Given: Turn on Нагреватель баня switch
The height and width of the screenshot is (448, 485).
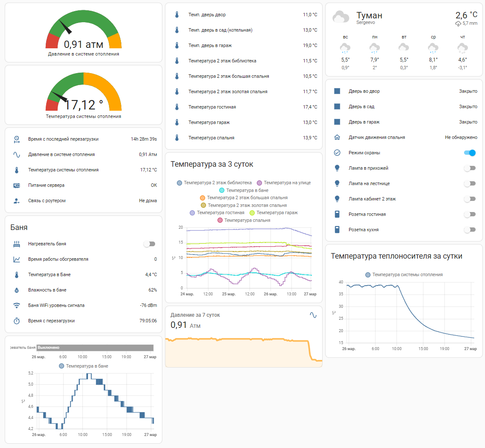Looking at the screenshot, I should [x=150, y=244].
